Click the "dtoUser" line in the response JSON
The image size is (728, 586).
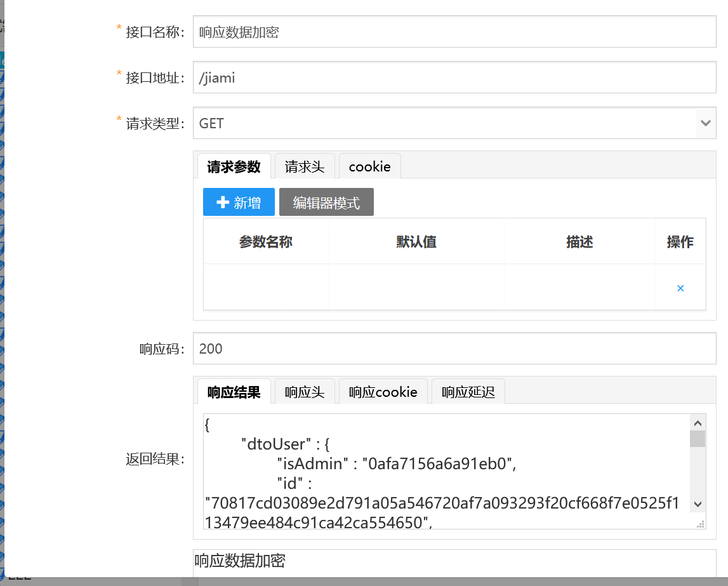[285, 444]
